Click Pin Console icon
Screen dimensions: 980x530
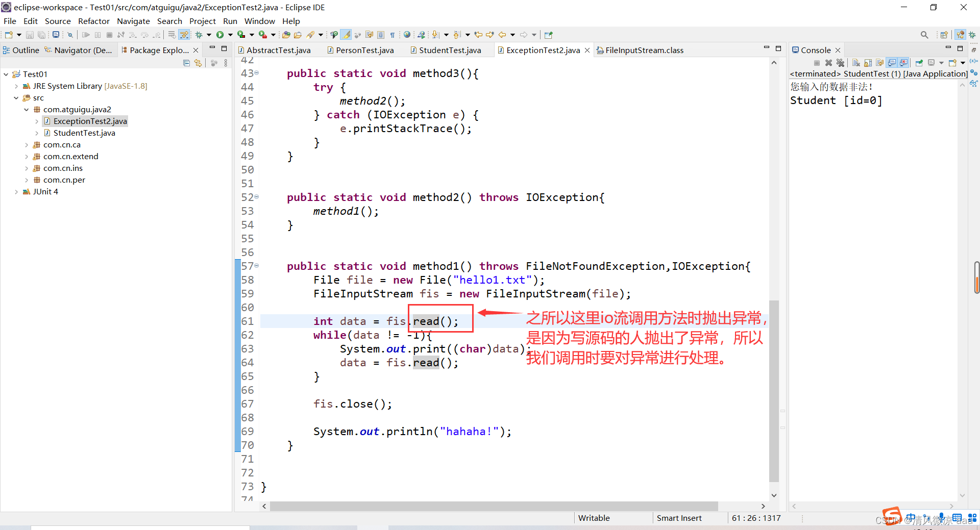coord(919,63)
